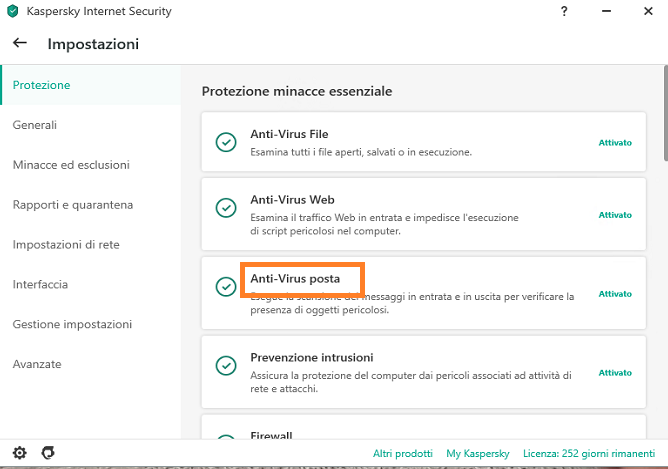The width and height of the screenshot is (668, 469).
Task: Open Rapporti e quarantena section
Action: click(x=73, y=205)
